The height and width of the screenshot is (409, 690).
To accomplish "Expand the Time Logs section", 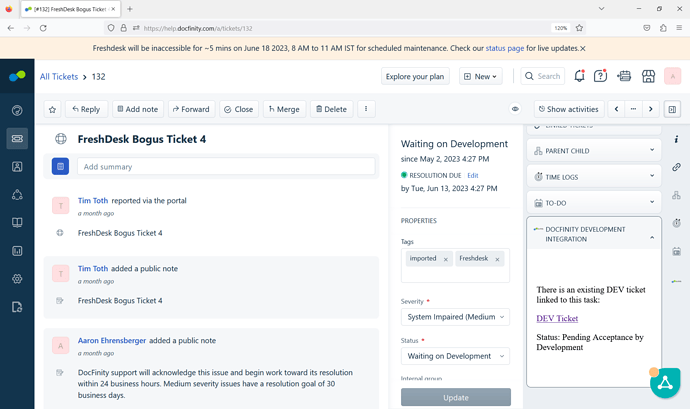I will coord(594,177).
